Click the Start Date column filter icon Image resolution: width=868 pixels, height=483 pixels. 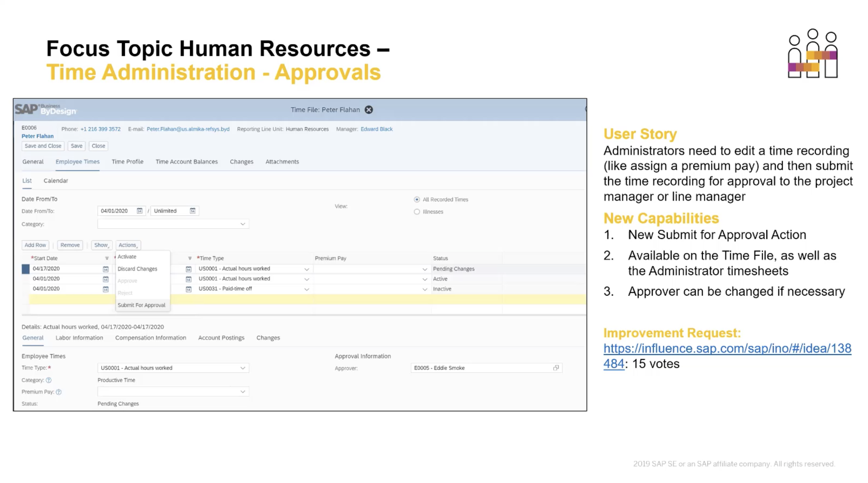coord(107,258)
